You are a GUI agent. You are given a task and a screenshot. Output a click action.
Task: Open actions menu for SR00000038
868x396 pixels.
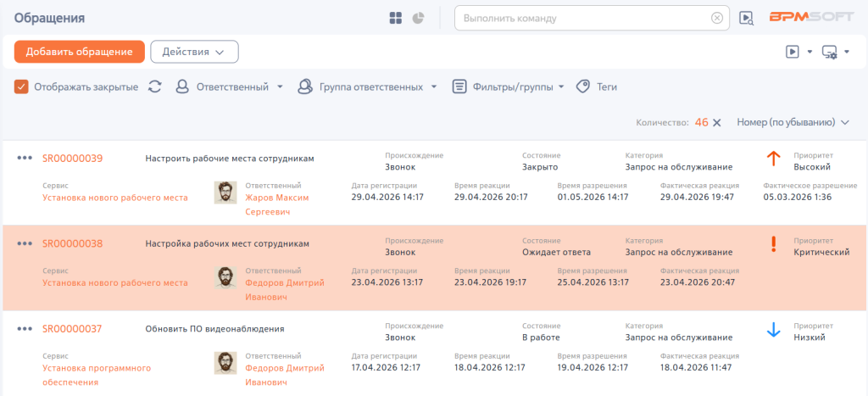click(25, 243)
